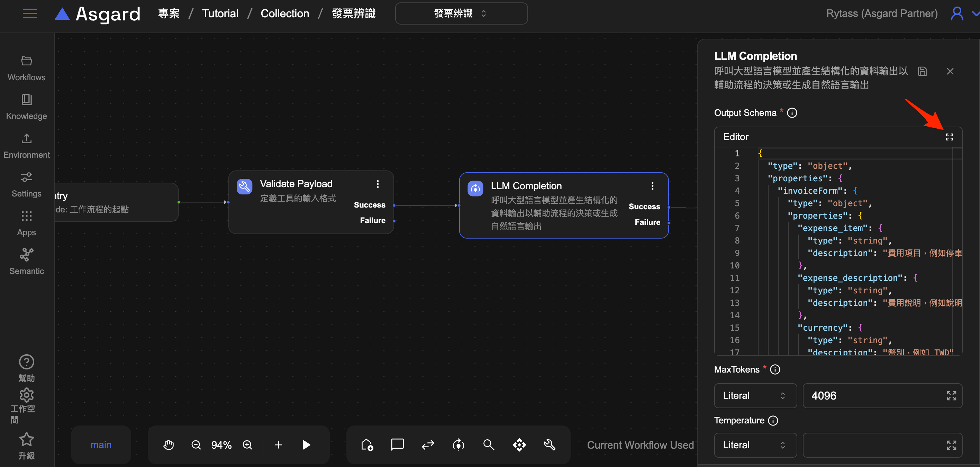Click the Tutorial breadcrumb link
Image resolution: width=980 pixels, height=467 pixels.
[x=220, y=14]
